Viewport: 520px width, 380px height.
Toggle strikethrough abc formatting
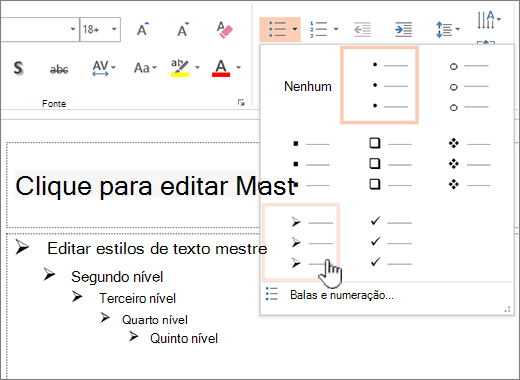pyautogui.click(x=59, y=69)
